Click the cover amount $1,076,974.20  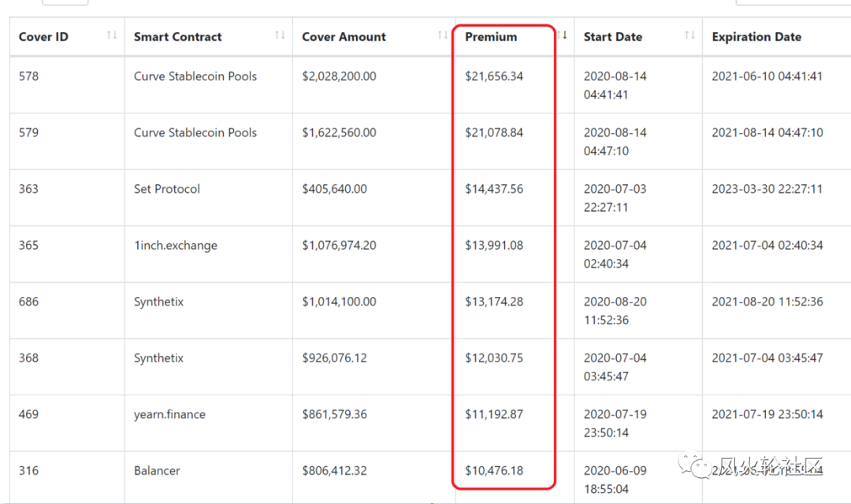[339, 246]
